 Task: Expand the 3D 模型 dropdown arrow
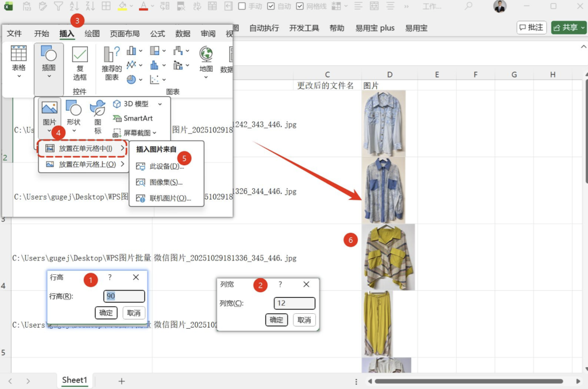[x=160, y=104]
